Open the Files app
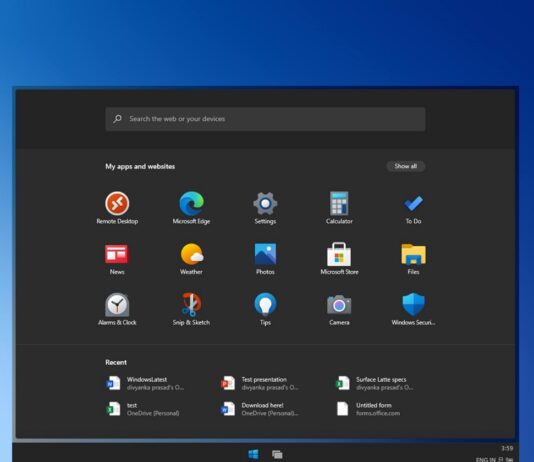The height and width of the screenshot is (462, 534). (x=413, y=259)
